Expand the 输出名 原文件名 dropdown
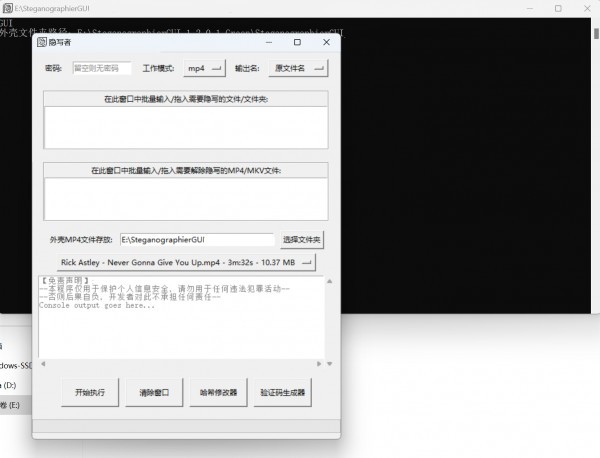This screenshot has width=600, height=458. (x=299, y=69)
